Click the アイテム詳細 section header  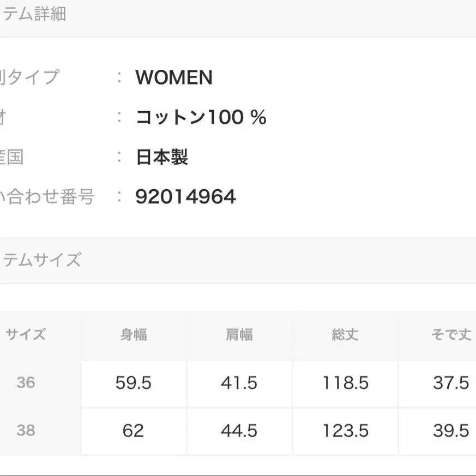(34, 15)
